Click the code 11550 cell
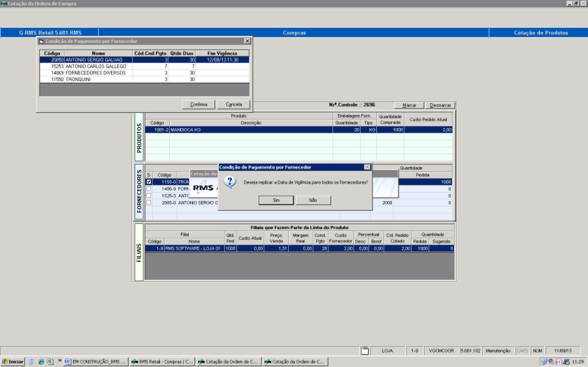588x367 pixels. (52, 79)
